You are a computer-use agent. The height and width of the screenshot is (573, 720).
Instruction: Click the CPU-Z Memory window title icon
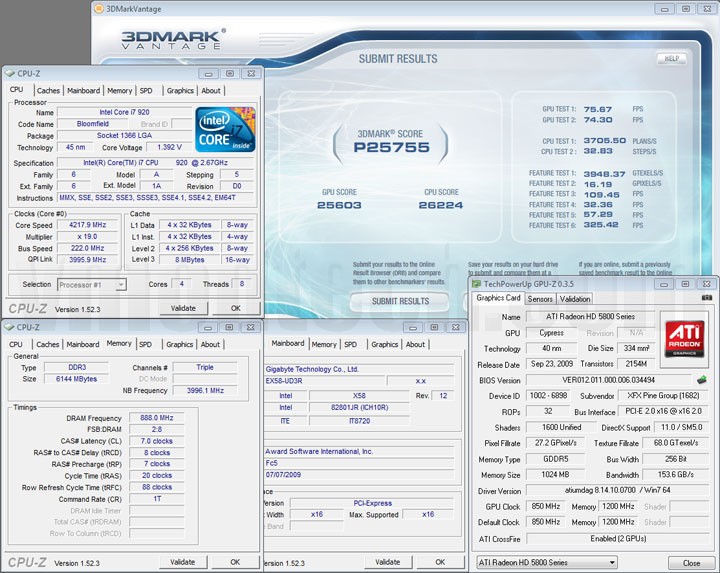[9, 327]
